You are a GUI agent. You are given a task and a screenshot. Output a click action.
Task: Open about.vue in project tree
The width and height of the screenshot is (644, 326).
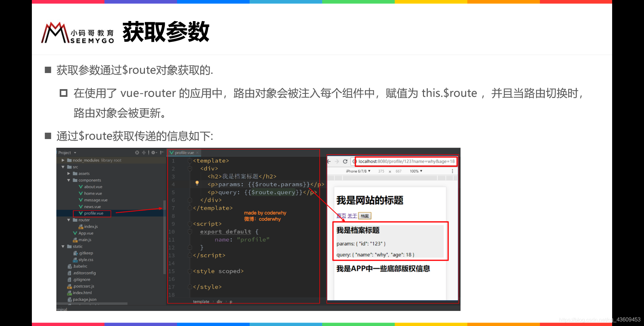click(91, 187)
